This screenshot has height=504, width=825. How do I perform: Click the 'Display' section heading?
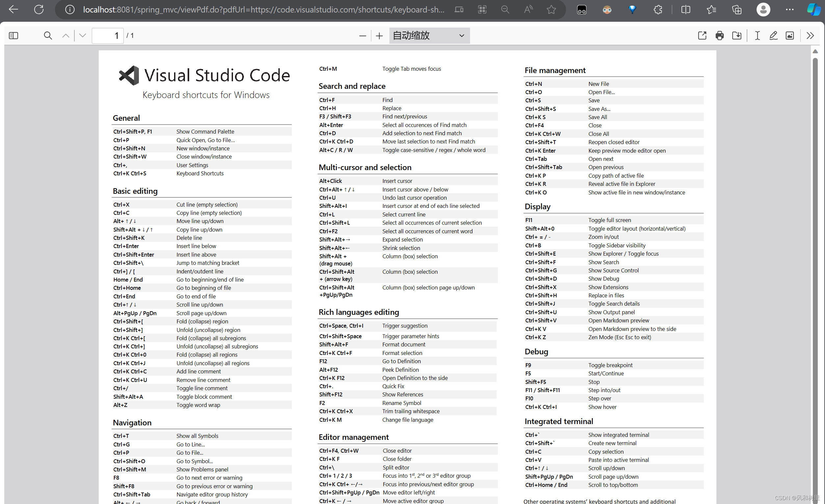[537, 207]
